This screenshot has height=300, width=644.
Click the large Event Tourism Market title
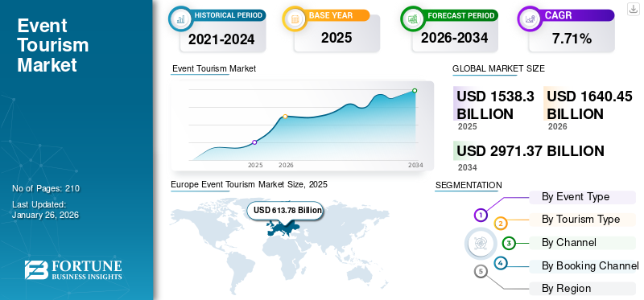(53, 46)
